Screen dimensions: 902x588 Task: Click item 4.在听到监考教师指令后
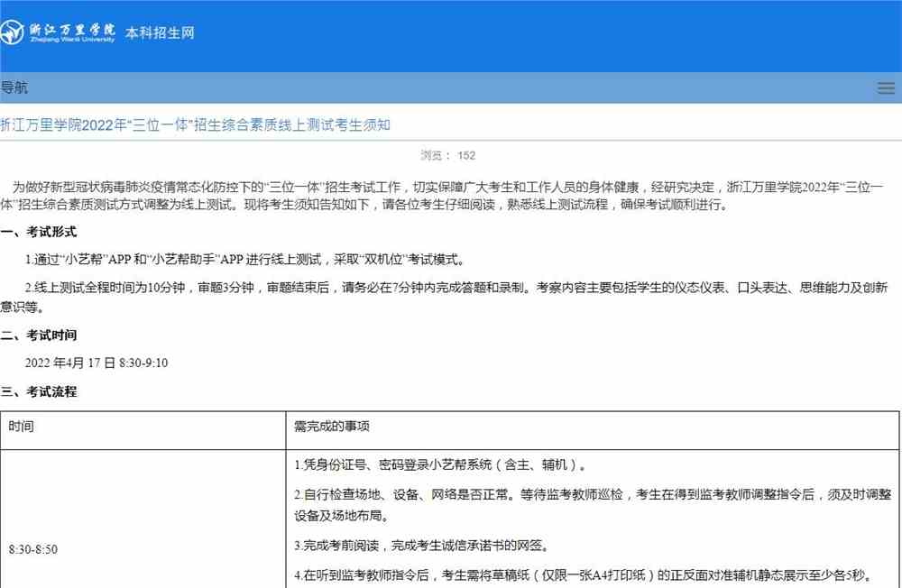pos(585,574)
